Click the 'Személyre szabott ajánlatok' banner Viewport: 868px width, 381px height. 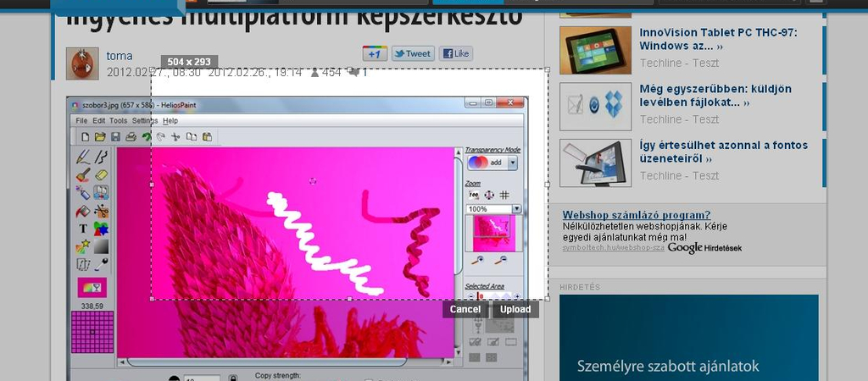[x=688, y=338]
